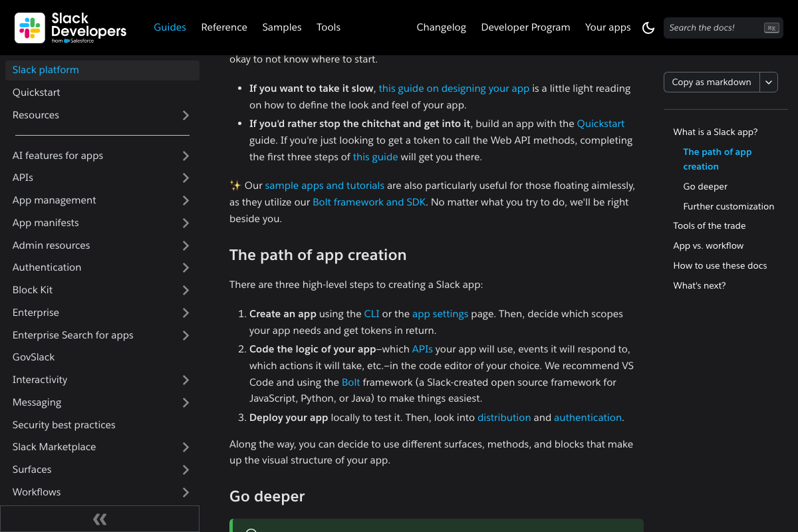This screenshot has width=798, height=532.
Task: Focus the Search the docs field
Action: pyautogui.click(x=724, y=27)
